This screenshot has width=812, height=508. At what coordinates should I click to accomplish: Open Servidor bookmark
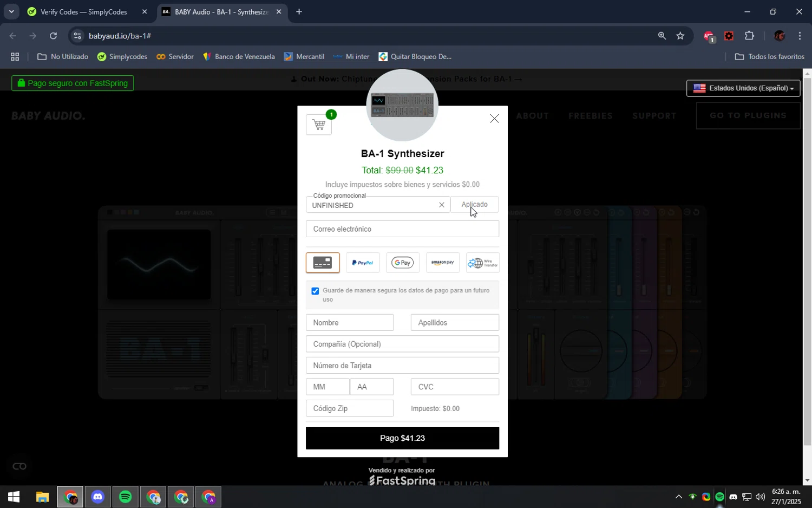(x=175, y=57)
